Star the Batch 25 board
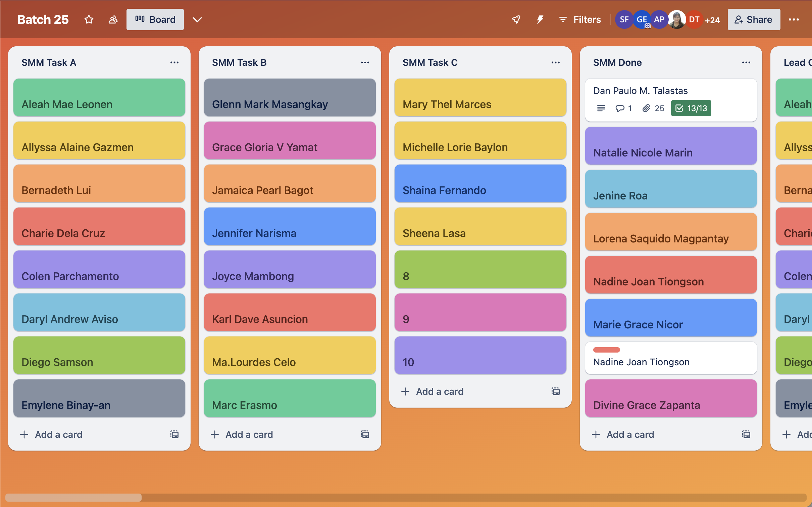 pos(89,19)
